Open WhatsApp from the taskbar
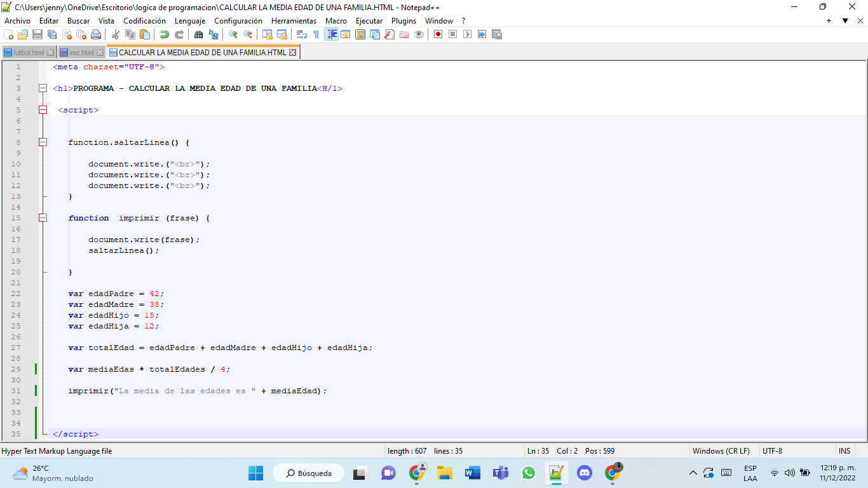868x488 pixels. (528, 473)
